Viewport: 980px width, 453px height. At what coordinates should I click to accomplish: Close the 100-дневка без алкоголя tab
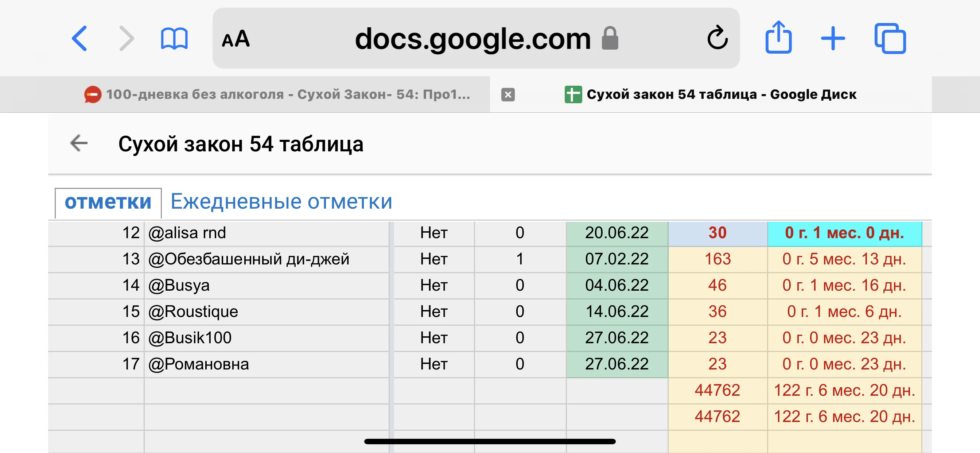508,94
